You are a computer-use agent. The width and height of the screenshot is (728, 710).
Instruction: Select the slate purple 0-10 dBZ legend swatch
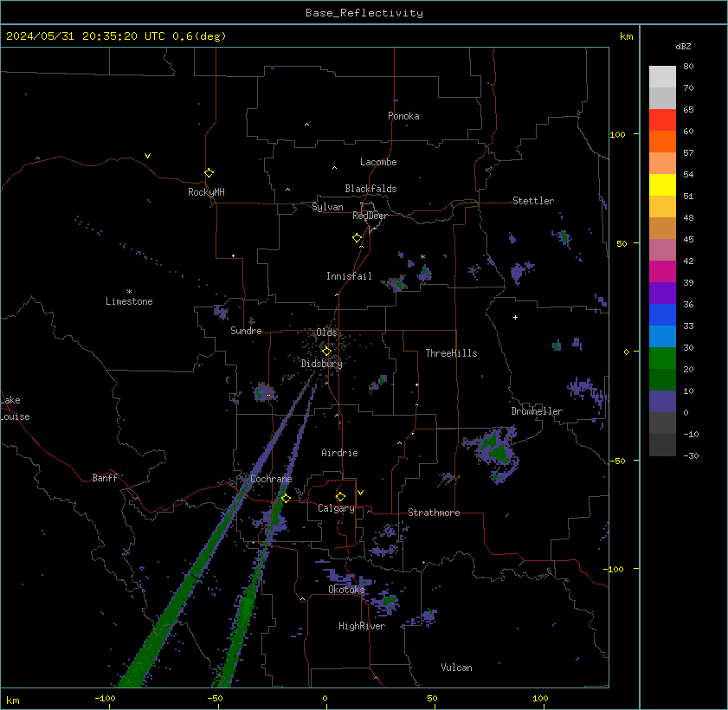662,401
